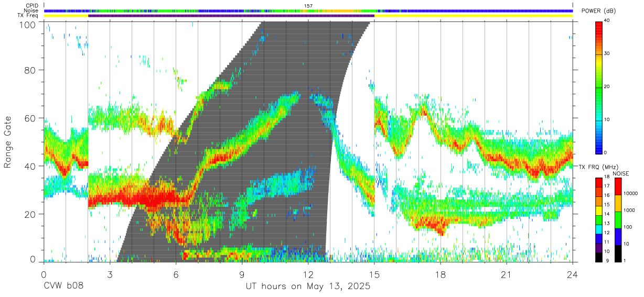644x297 pixels.
Task: Click the 'Noise' row label
Action: (x=31, y=10)
